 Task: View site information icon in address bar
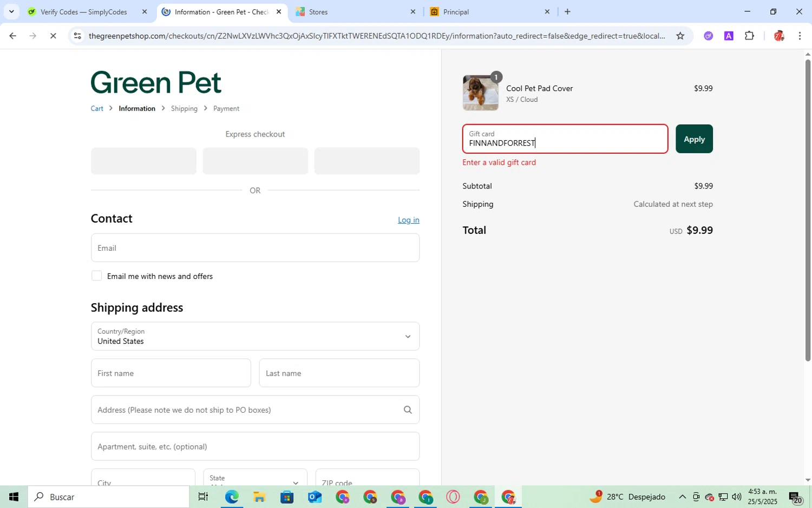pos(77,36)
